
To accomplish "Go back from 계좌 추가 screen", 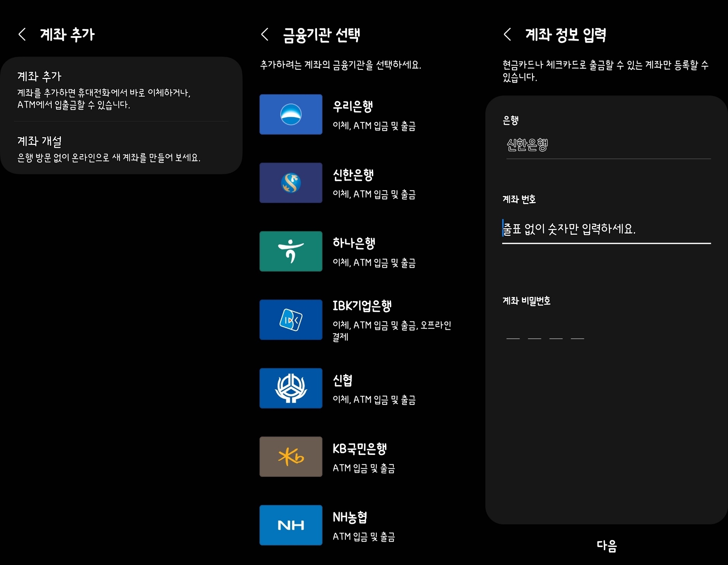I will [22, 35].
